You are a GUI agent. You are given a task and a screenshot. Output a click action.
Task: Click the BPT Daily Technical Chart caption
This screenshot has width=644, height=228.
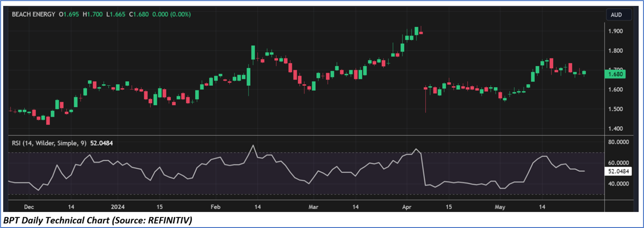coord(98,220)
